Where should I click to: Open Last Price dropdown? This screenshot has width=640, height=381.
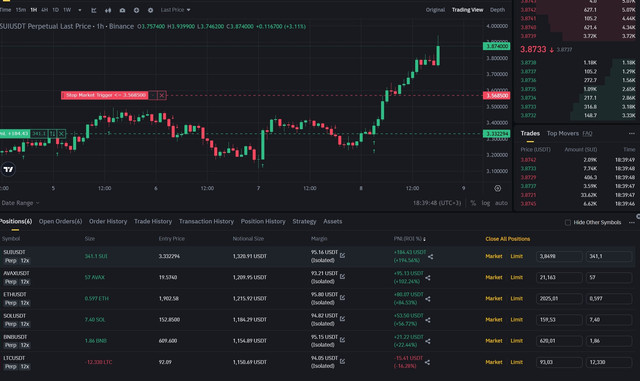pos(176,10)
